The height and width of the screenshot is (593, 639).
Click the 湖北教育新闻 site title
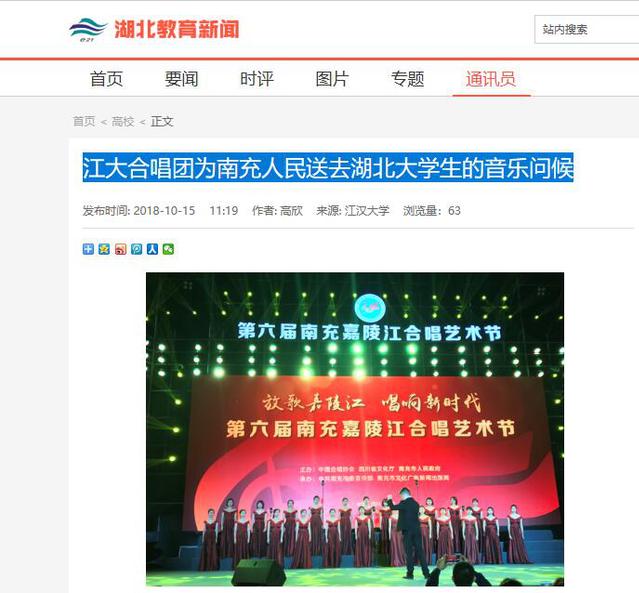pos(176,29)
